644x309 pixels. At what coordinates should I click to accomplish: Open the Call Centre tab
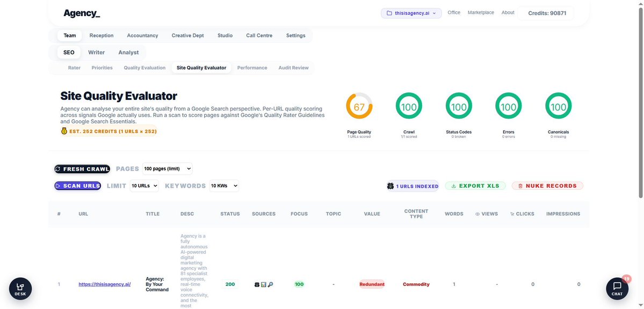pyautogui.click(x=259, y=36)
